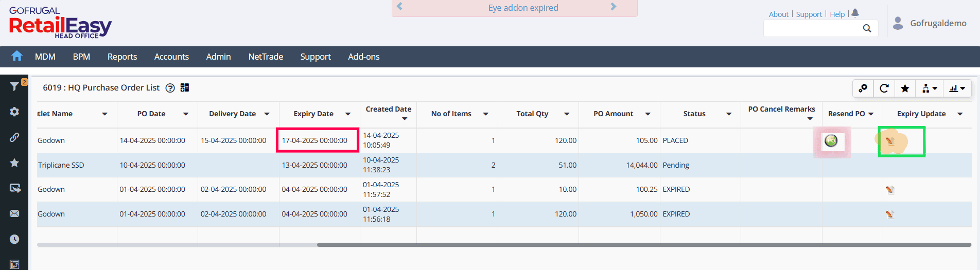Open the filter panel funnel icon
This screenshot has width=980, height=270.
(14, 86)
